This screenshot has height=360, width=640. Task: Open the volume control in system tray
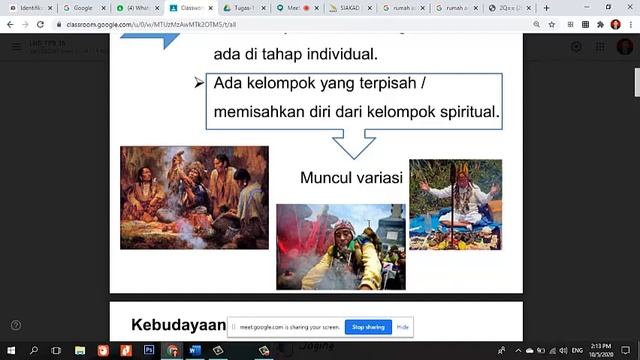tap(564, 350)
